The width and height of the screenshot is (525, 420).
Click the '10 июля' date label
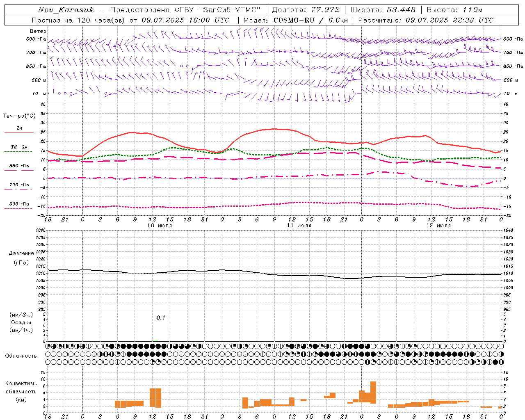click(x=160, y=226)
